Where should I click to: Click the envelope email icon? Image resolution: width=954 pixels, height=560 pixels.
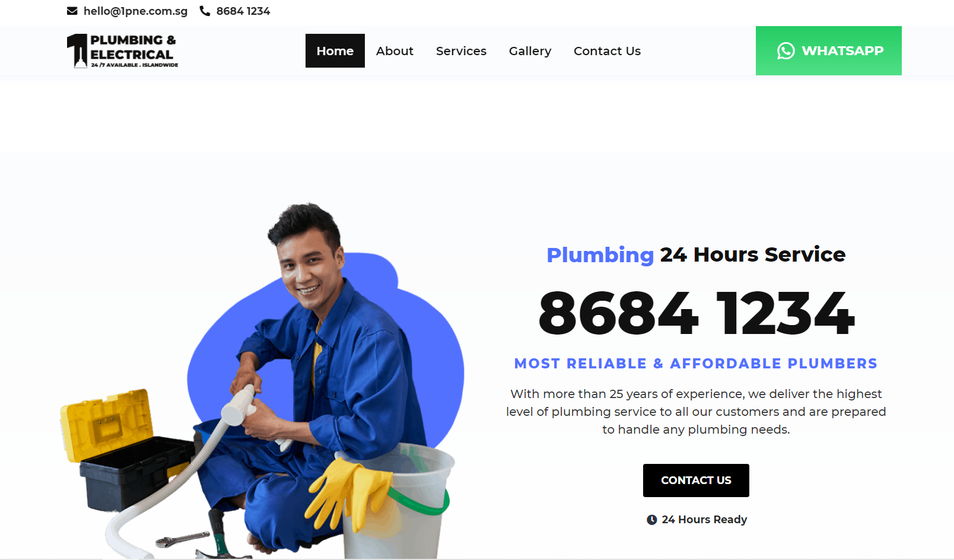pyautogui.click(x=72, y=11)
